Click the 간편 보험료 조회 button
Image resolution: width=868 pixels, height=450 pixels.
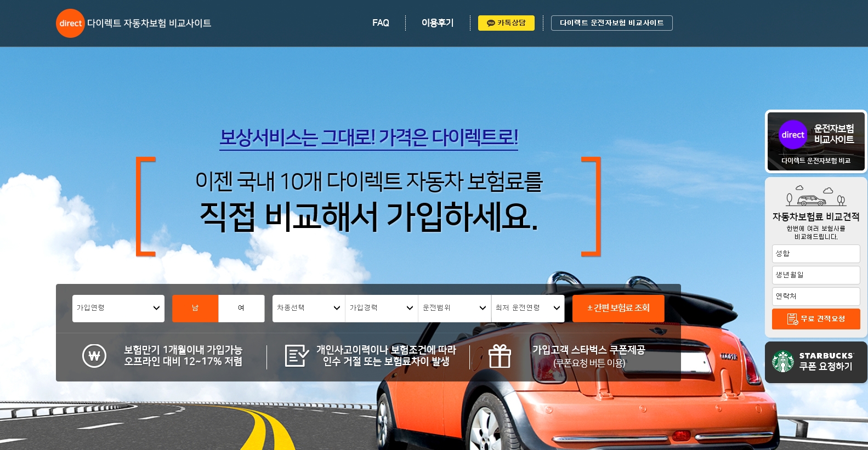pyautogui.click(x=619, y=308)
